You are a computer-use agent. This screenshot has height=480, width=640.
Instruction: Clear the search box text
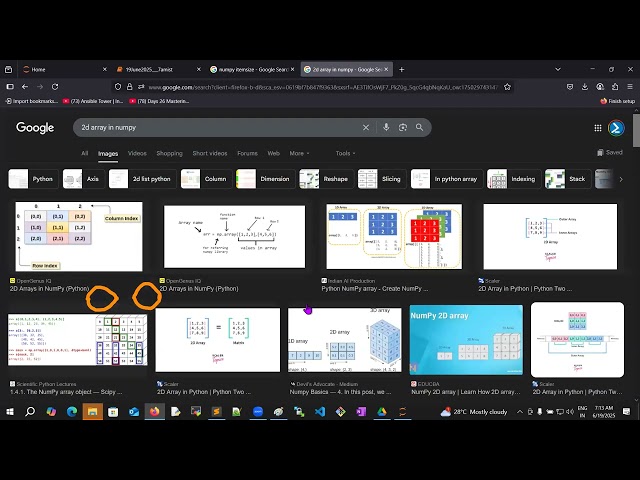click(x=366, y=127)
